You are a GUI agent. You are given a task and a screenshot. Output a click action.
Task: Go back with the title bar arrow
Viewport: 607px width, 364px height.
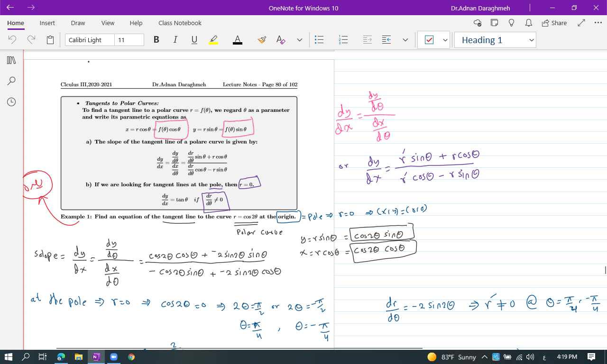(x=10, y=8)
